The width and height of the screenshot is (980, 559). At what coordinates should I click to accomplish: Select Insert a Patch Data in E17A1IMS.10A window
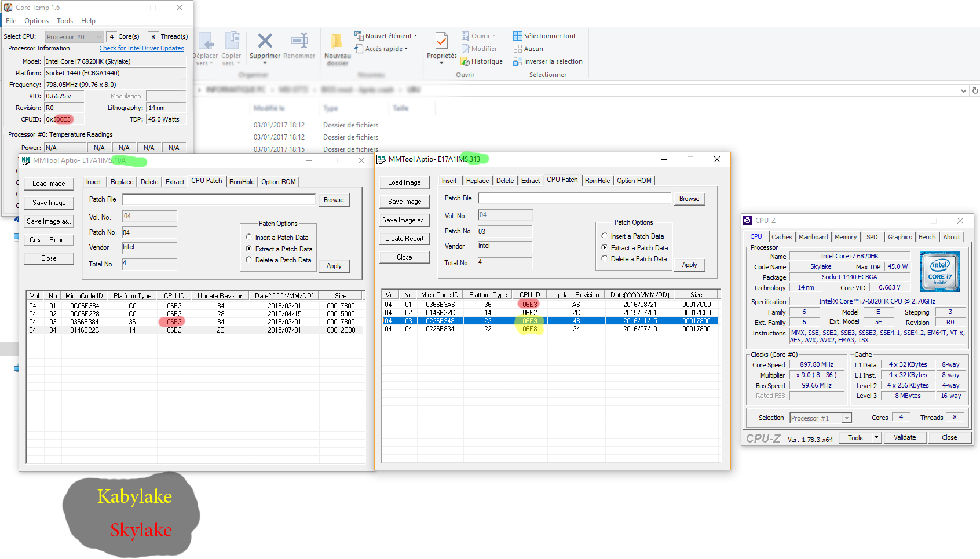(x=249, y=238)
